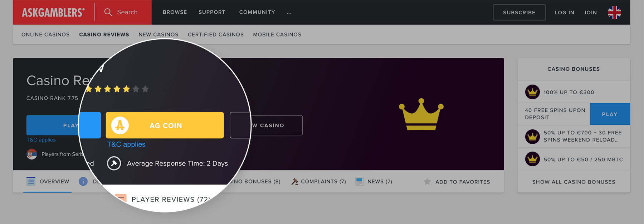
Task: Select Certified Casinos in the sub navigation
Action: [216, 34]
